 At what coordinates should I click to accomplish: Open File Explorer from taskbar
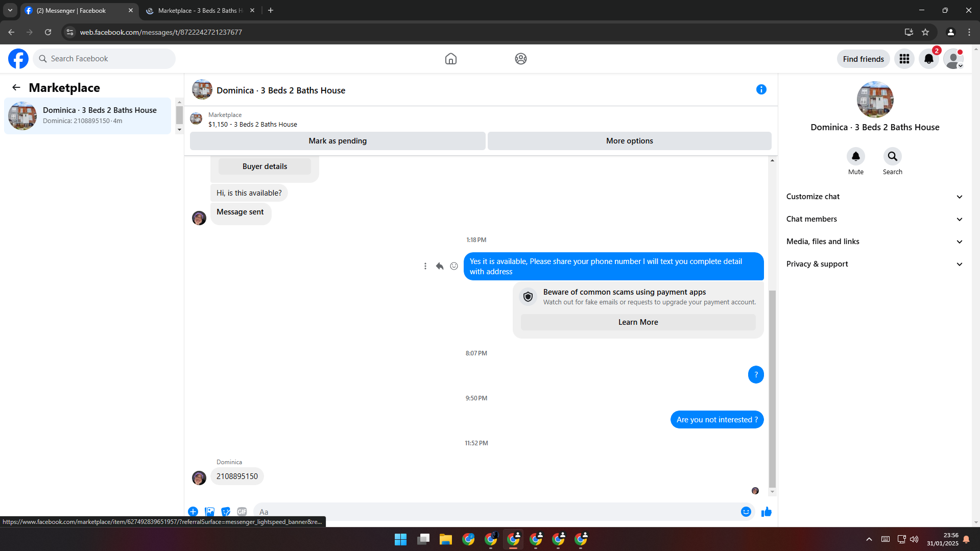[x=446, y=539]
